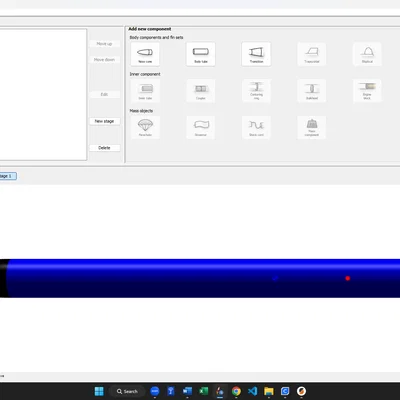The width and height of the screenshot is (400, 400).
Task: Open the taskbar Search box
Action: (127, 391)
